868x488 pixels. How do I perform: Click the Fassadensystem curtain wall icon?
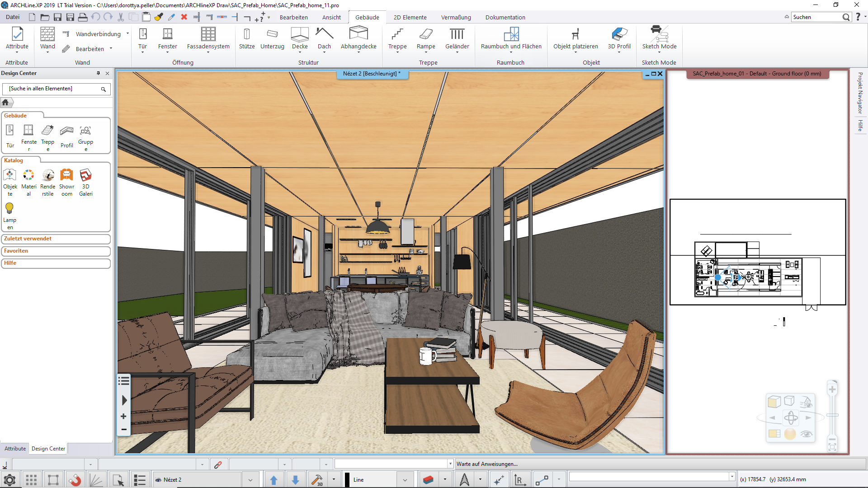pyautogui.click(x=208, y=34)
